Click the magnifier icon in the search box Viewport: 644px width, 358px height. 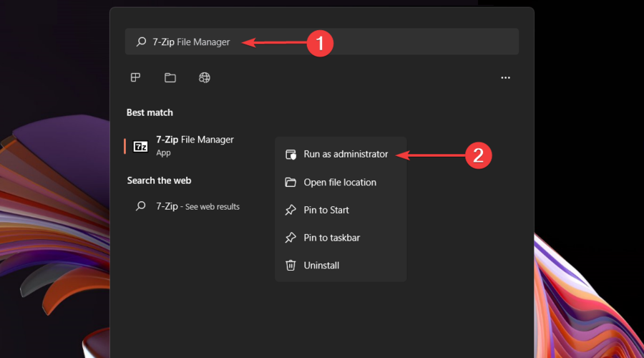tap(141, 42)
